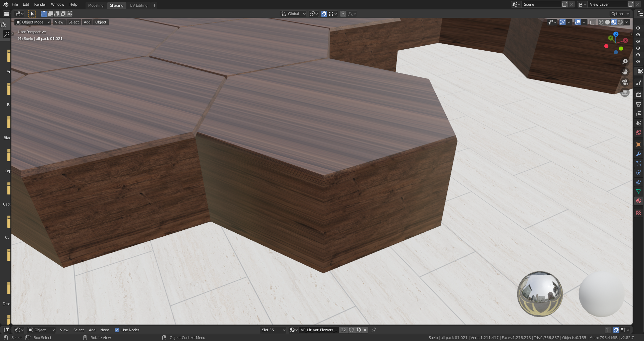Open the Render properties tab
This screenshot has width=644, height=341.
[x=639, y=95]
